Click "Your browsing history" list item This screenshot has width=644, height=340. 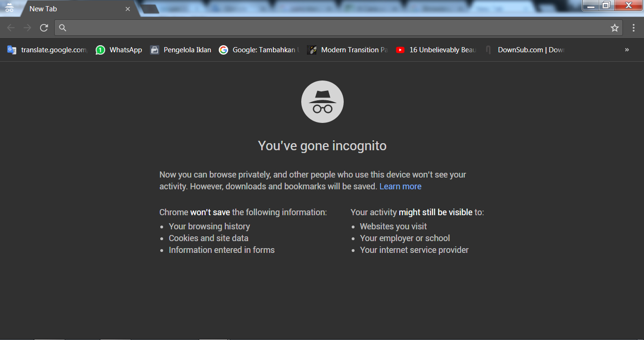click(209, 227)
